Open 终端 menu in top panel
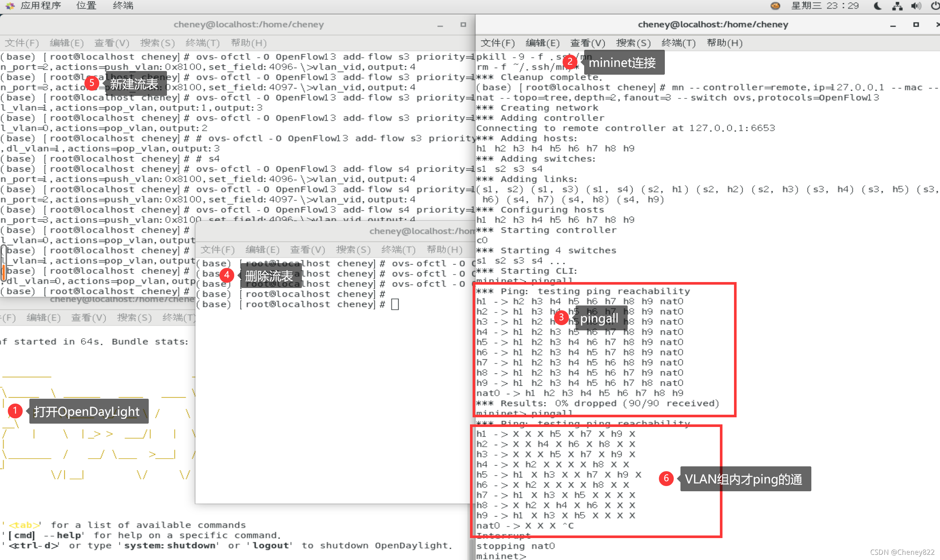Screen dimensions: 940x560 click(x=123, y=6)
